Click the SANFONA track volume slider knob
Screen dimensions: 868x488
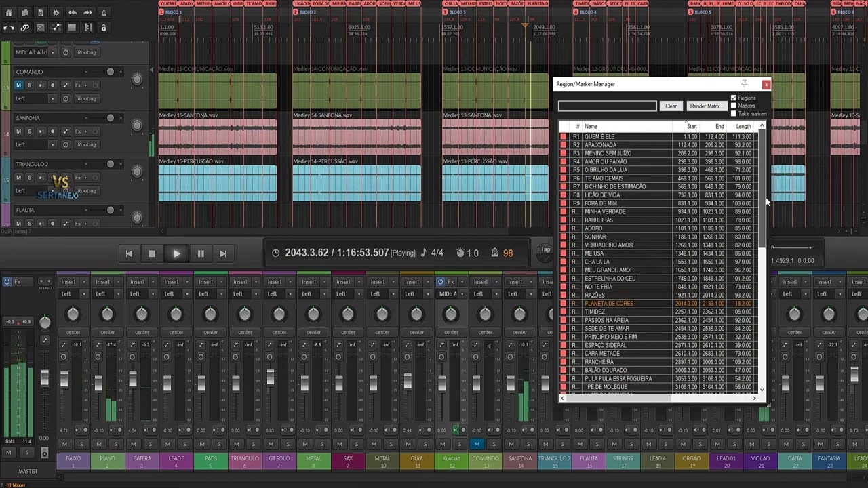pyautogui.click(x=111, y=118)
